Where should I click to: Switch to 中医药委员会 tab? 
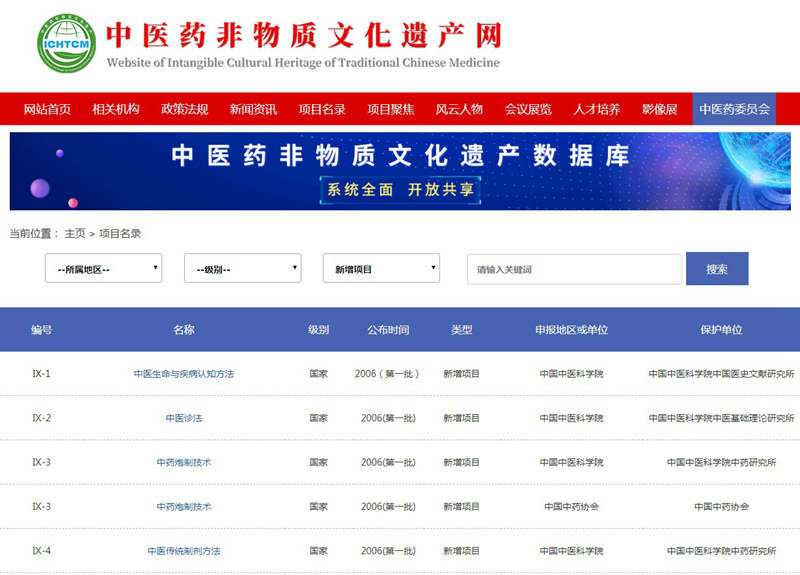point(734,109)
